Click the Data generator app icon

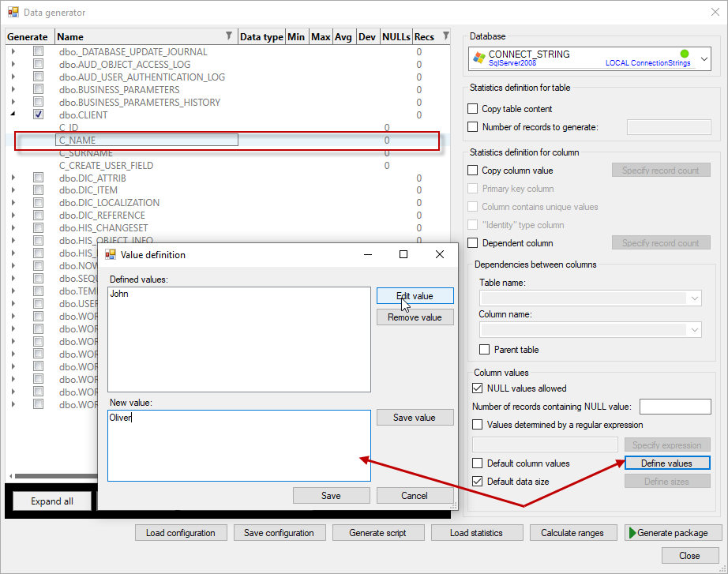(13, 12)
